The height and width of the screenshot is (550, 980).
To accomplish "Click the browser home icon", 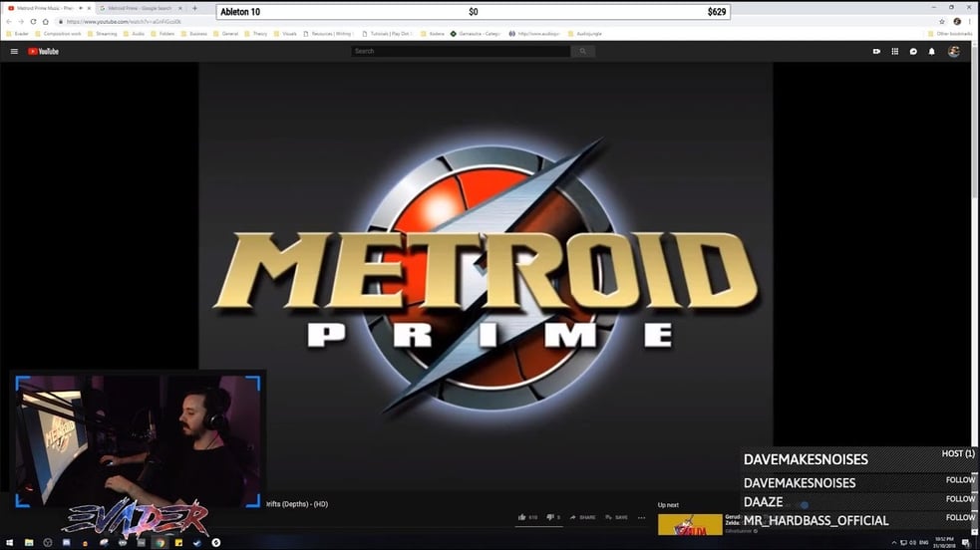I will pyautogui.click(x=46, y=21).
